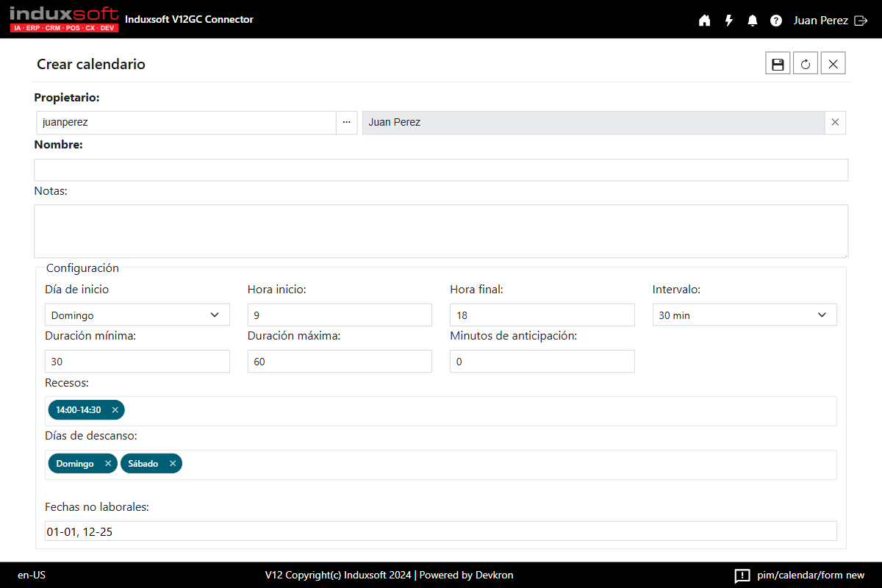
Task: Click the Configuración group label
Action: pos(82,268)
